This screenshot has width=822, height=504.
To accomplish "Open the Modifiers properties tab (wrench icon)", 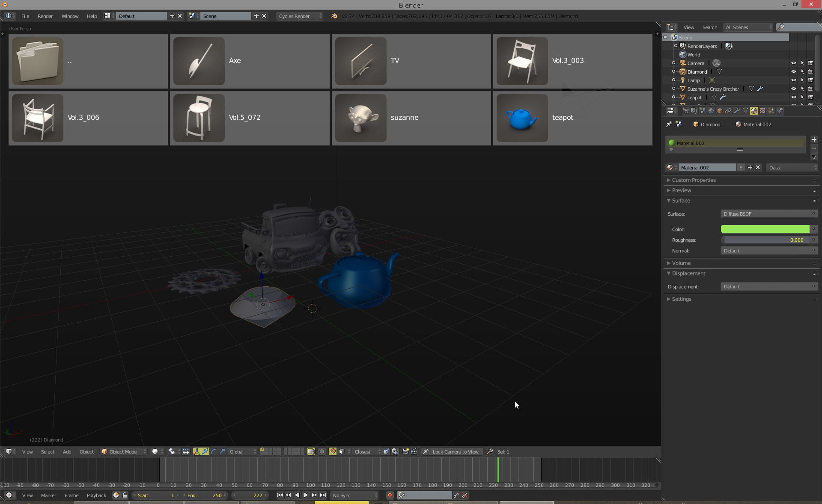I will 737,111.
